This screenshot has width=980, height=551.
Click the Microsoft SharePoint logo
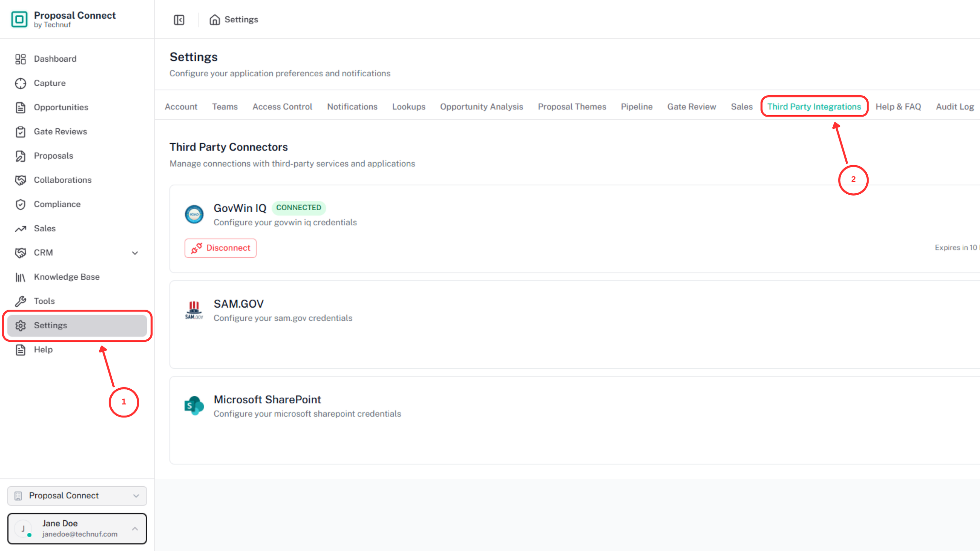[x=194, y=406]
